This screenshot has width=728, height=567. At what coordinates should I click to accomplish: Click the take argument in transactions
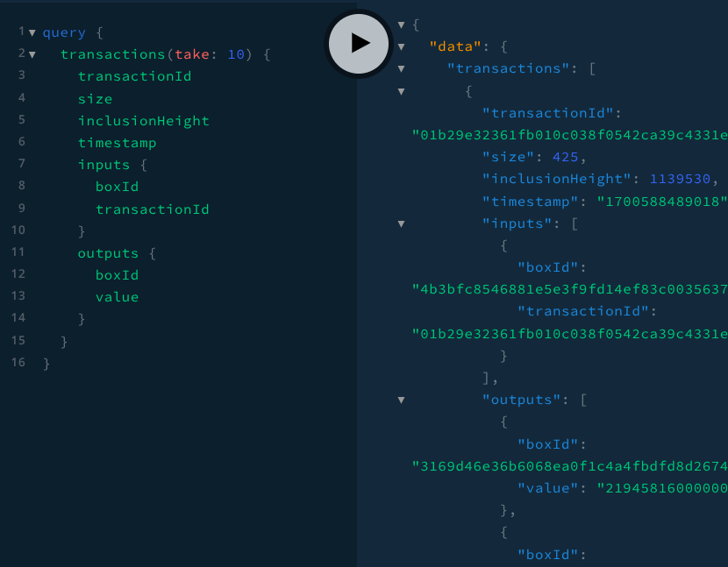(x=192, y=54)
